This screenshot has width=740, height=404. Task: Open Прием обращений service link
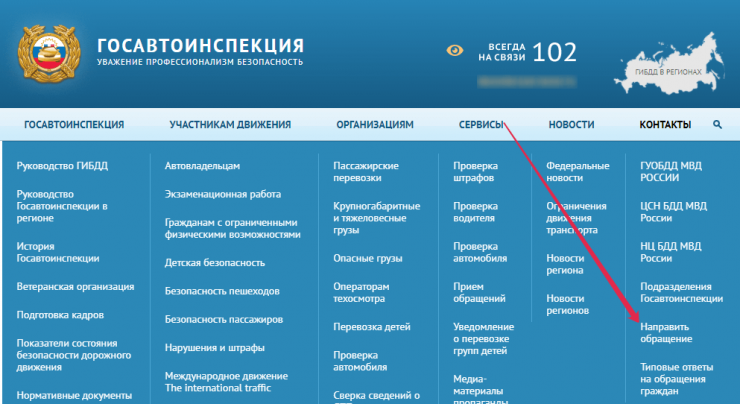coord(479,293)
